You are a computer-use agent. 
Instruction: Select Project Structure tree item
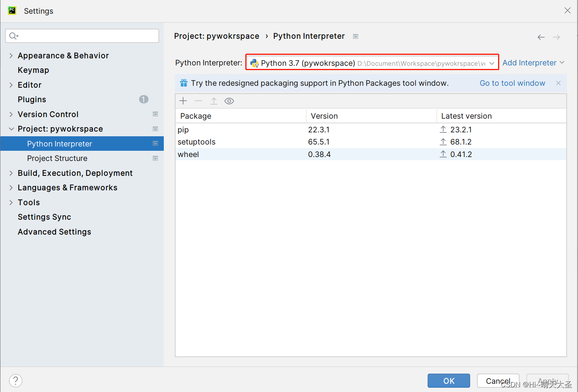(x=57, y=158)
